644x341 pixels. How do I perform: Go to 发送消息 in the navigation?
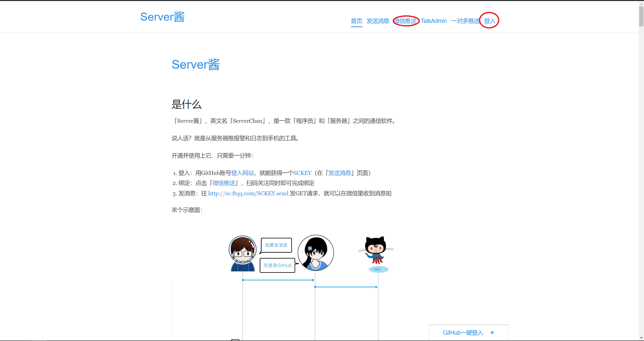pyautogui.click(x=378, y=21)
